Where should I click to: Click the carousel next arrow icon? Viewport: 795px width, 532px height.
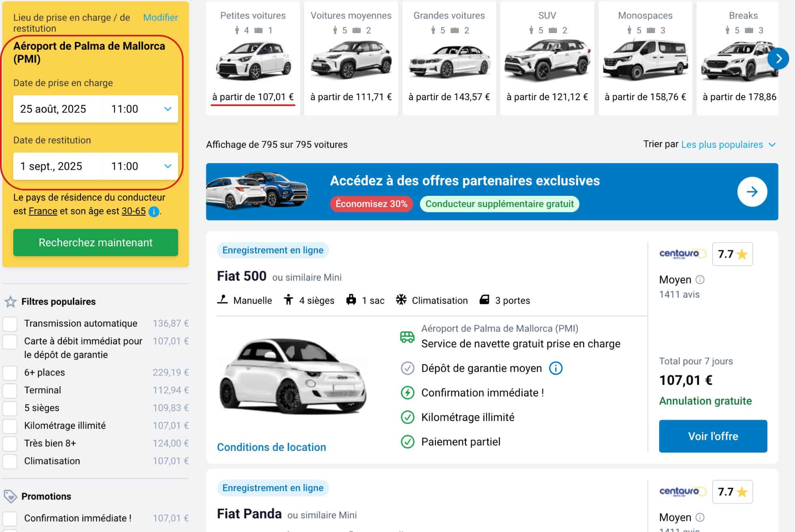tap(778, 59)
